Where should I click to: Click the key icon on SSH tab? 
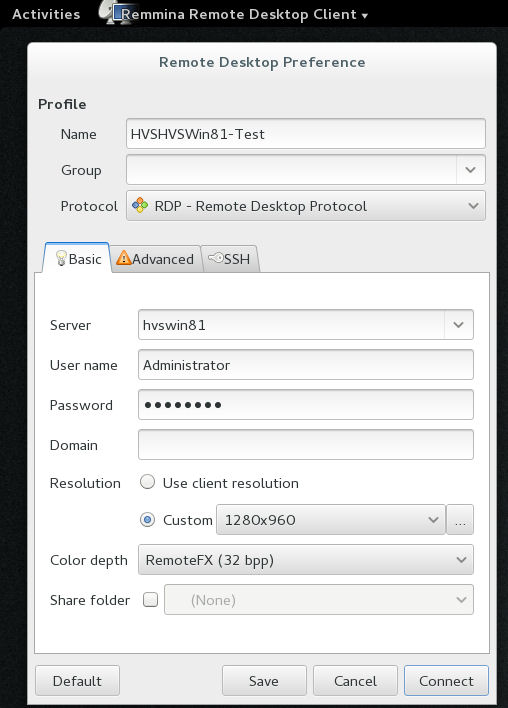(x=216, y=258)
